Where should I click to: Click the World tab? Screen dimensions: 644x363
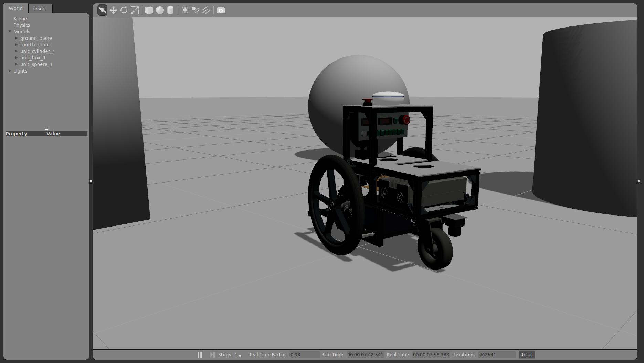15,8
